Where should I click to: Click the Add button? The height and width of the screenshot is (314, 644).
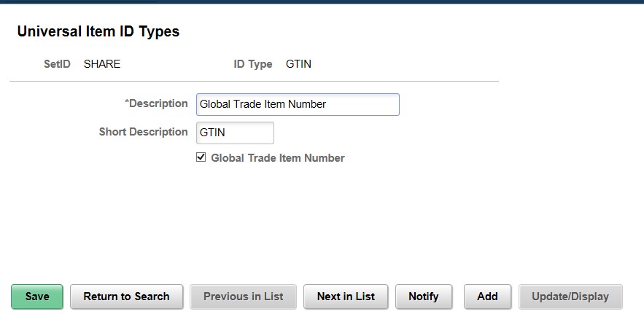(487, 297)
